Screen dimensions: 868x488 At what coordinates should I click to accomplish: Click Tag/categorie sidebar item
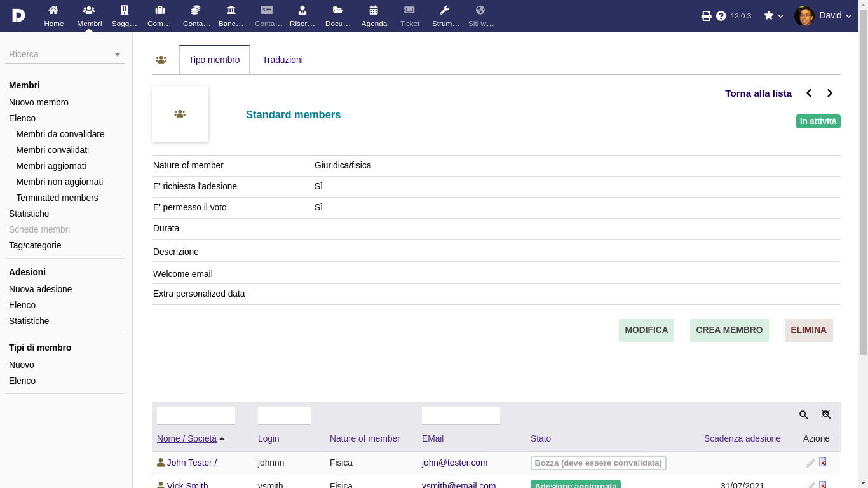tap(35, 245)
